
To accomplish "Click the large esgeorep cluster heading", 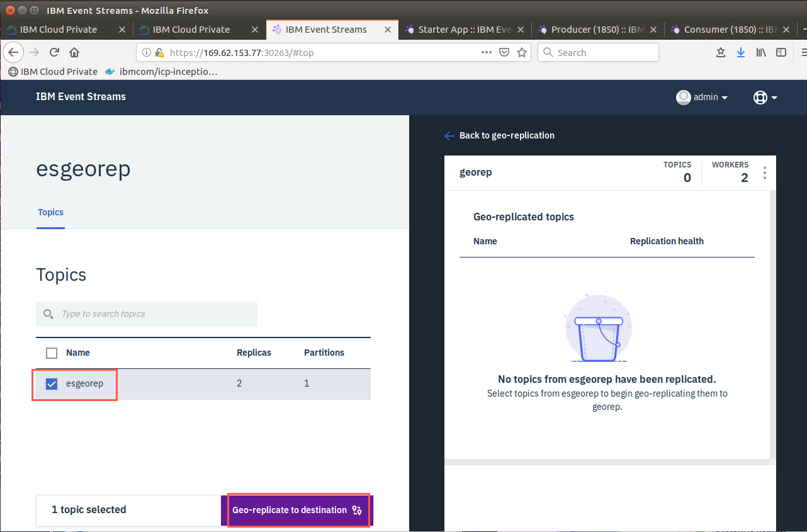I will (83, 169).
